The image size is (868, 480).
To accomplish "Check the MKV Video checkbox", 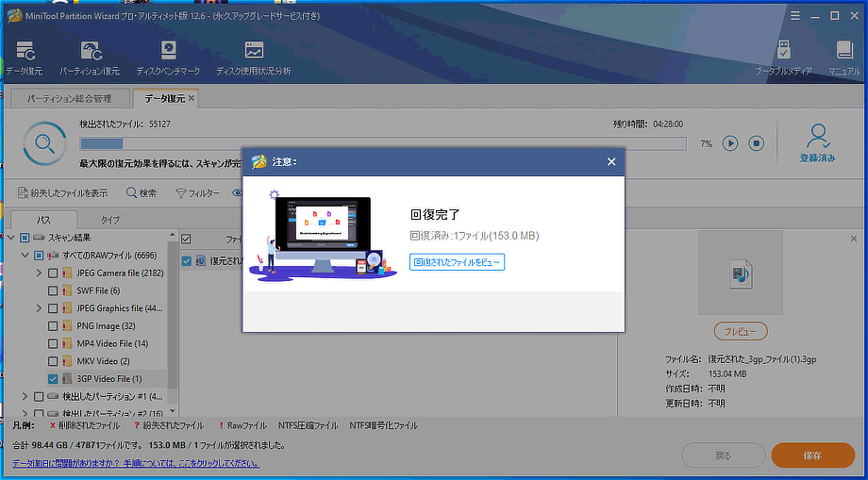I will [x=53, y=362].
